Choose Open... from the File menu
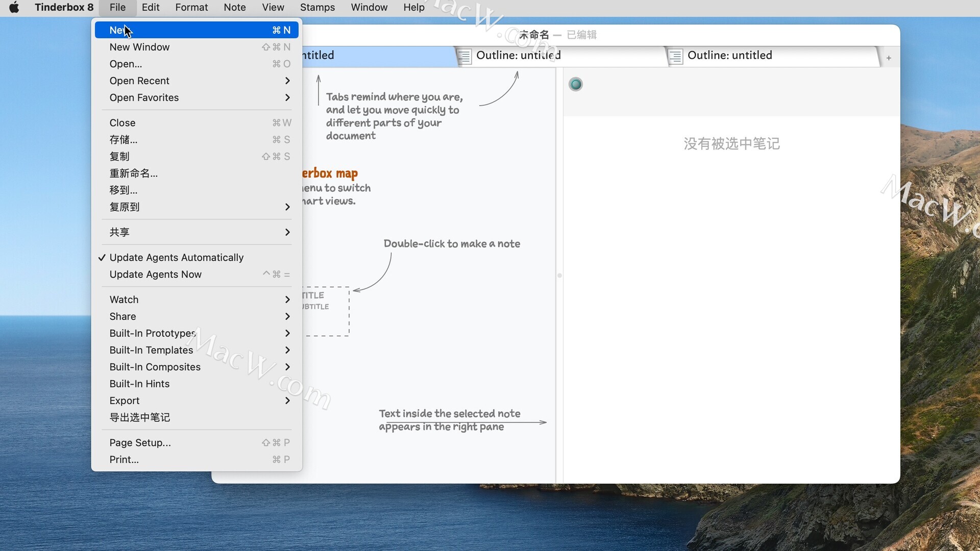This screenshot has width=980, height=551. [197, 64]
